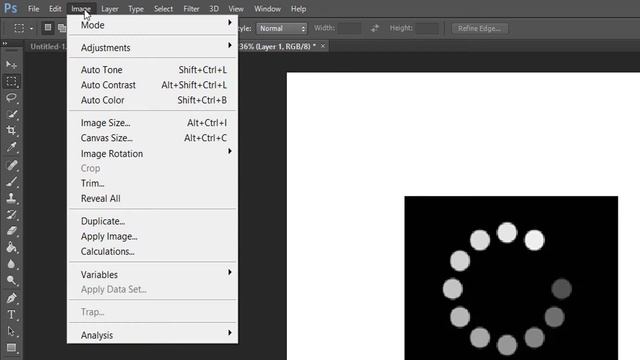The height and width of the screenshot is (360, 640).
Task: Open Canvas Size dialog
Action: (153, 138)
